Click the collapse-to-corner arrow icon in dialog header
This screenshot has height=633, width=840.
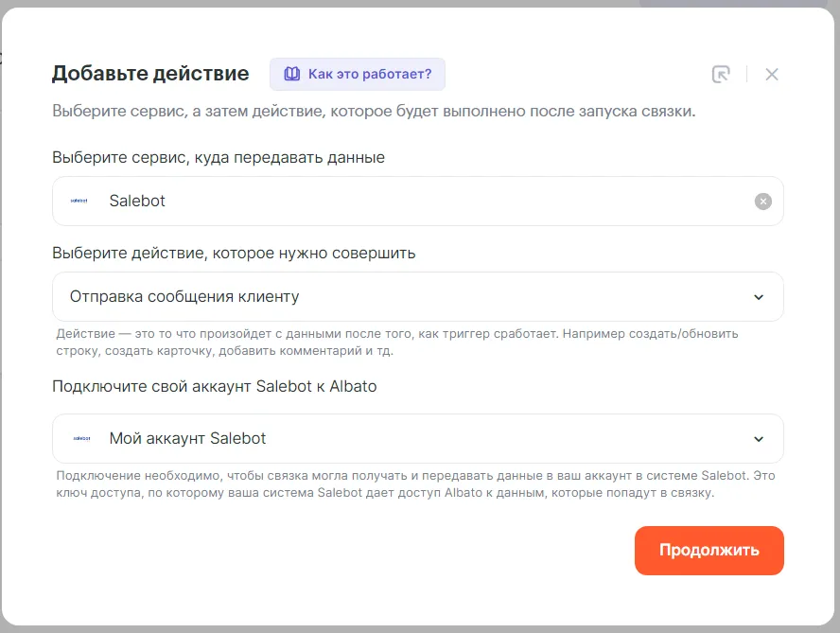click(721, 74)
